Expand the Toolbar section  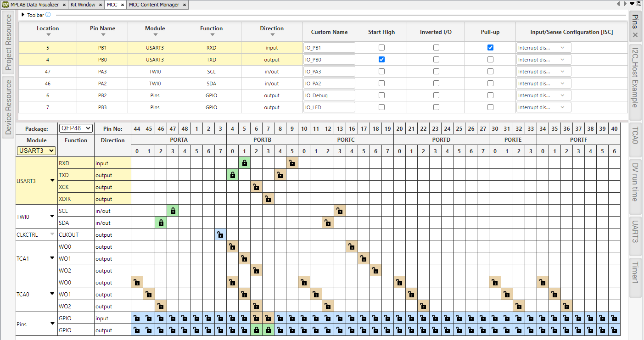pyautogui.click(x=23, y=15)
